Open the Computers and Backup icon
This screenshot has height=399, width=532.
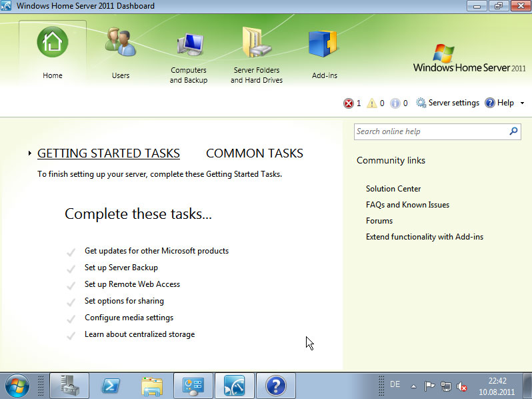[x=191, y=44]
